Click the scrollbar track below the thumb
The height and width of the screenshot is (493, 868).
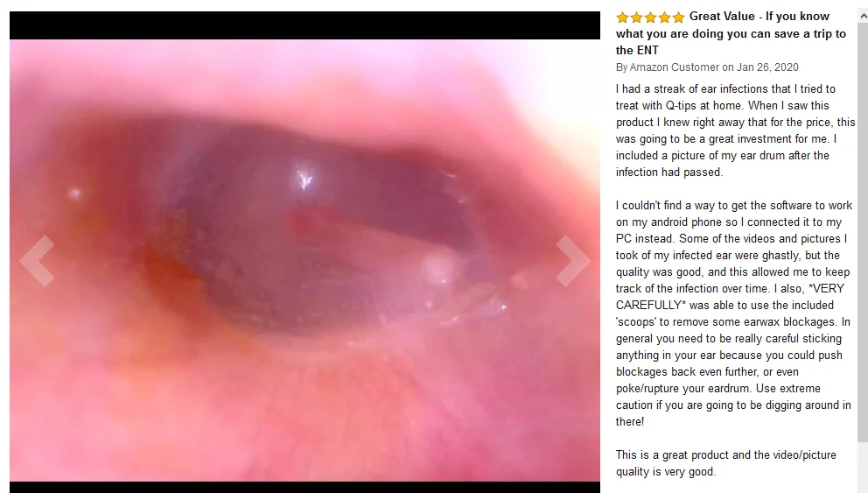pos(863,467)
